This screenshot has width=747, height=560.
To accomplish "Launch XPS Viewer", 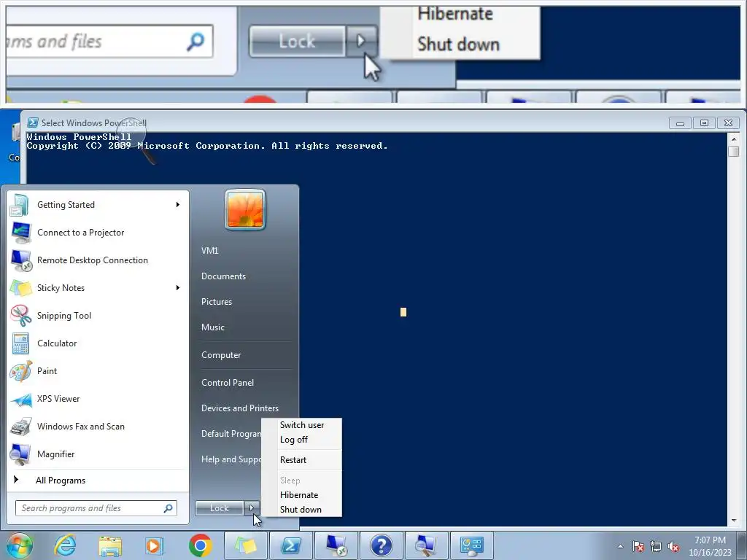I will [x=98, y=399].
